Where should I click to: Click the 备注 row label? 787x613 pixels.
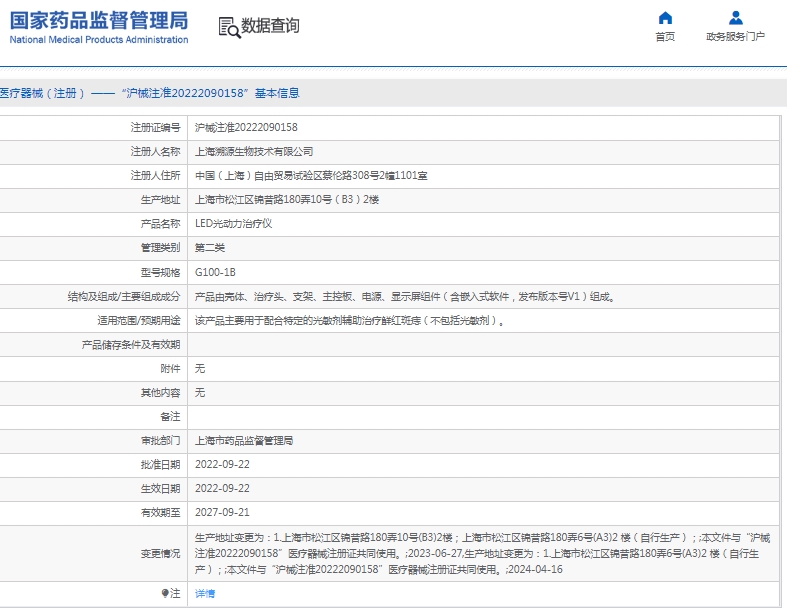pos(170,417)
